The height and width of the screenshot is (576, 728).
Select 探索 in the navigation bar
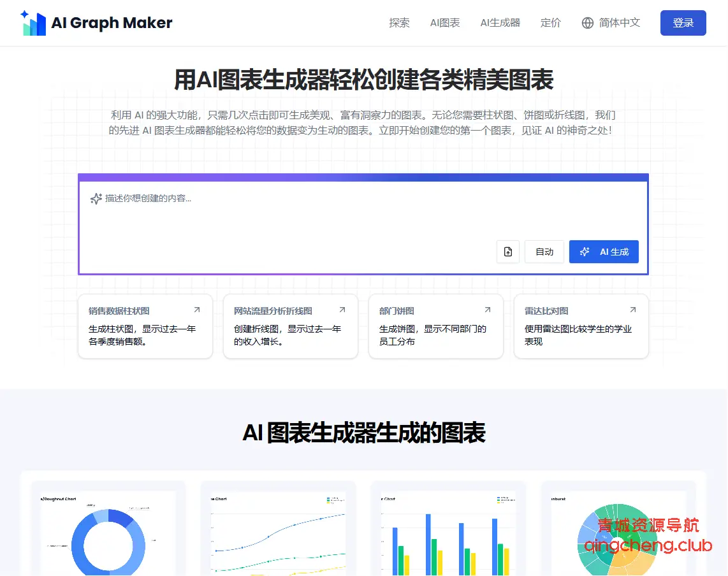point(399,23)
